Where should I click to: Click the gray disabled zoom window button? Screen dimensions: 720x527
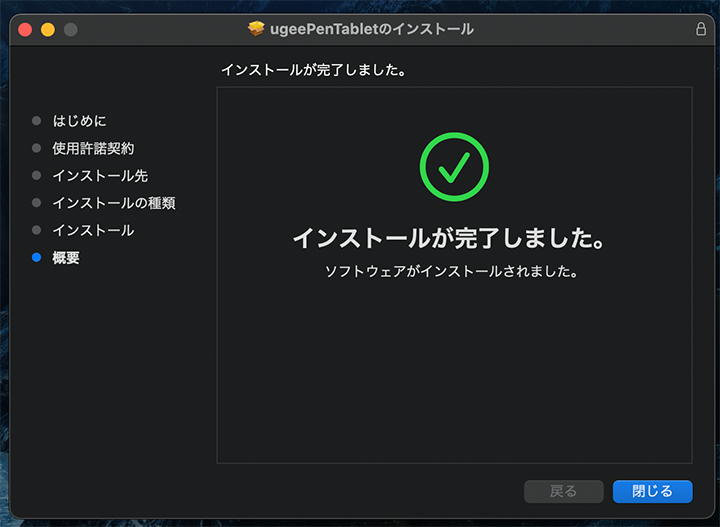[70, 30]
